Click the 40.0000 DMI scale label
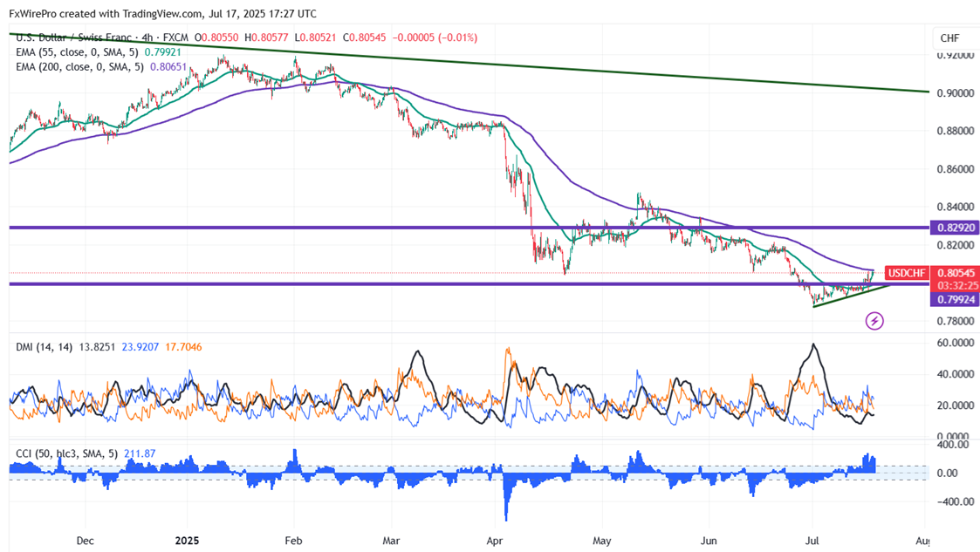980x552 pixels. click(x=955, y=374)
